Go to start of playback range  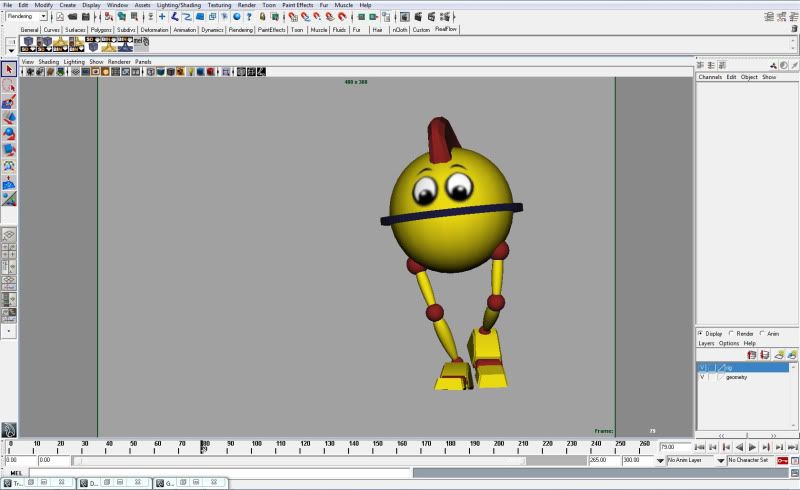699,447
